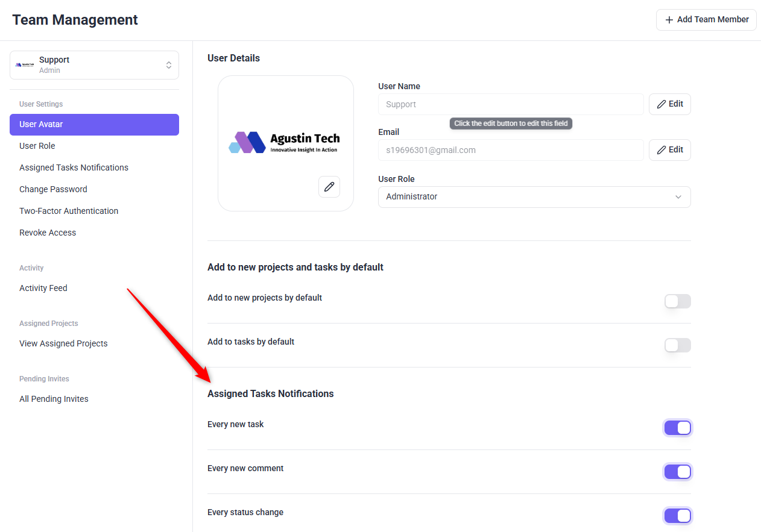Viewport: 761px width, 532px height.
Task: Open Change Password settings
Action: point(53,189)
